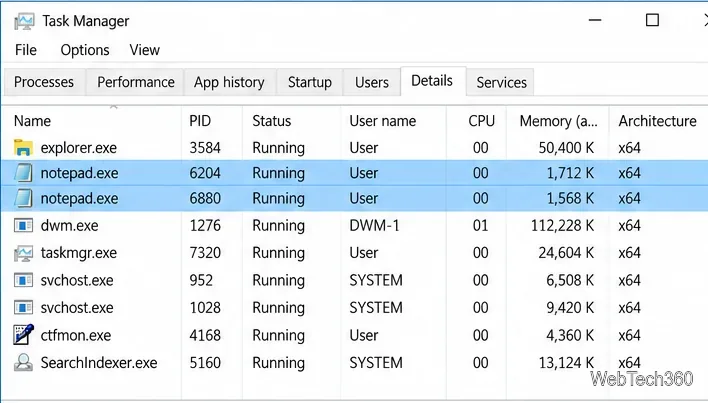The height and width of the screenshot is (403, 708).
Task: Select the taskmgr.exe process name
Action: [79, 253]
